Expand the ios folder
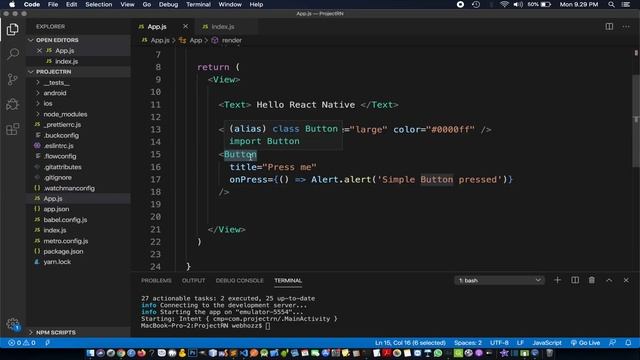The height and width of the screenshot is (360, 640). [48, 104]
